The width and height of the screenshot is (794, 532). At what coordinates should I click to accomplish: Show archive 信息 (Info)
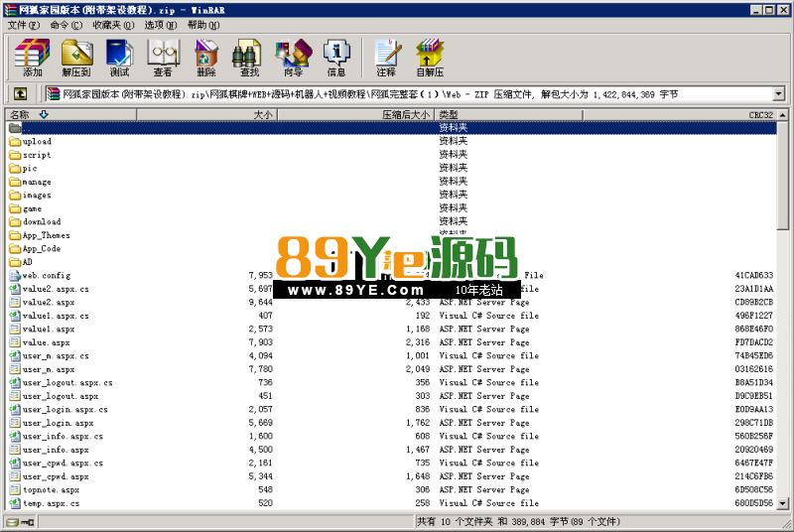(336, 58)
